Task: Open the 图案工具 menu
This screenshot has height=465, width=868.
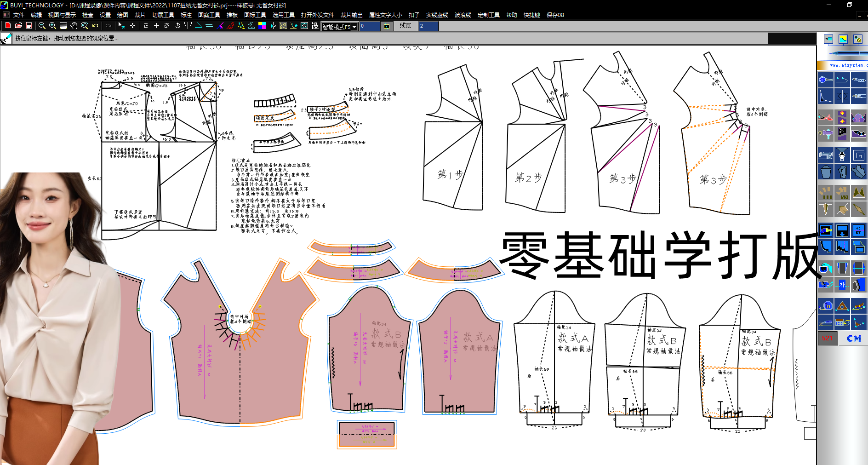Action: pos(209,15)
